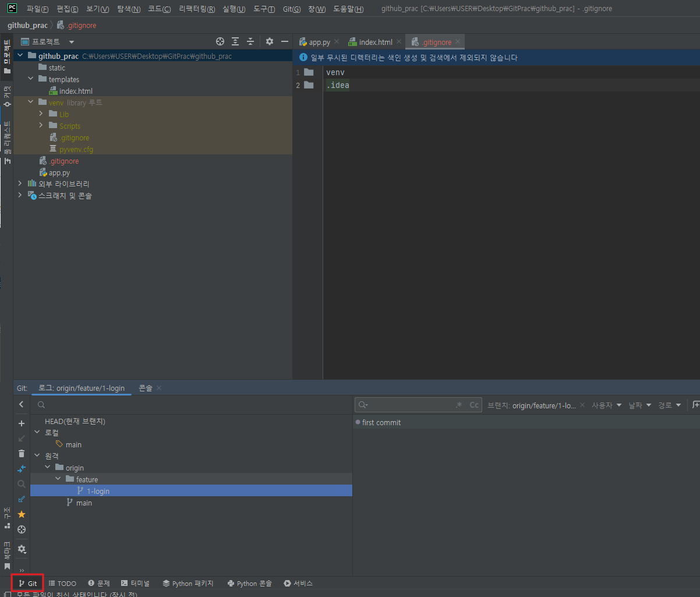Open the 경로 filter dropdown

point(669,405)
